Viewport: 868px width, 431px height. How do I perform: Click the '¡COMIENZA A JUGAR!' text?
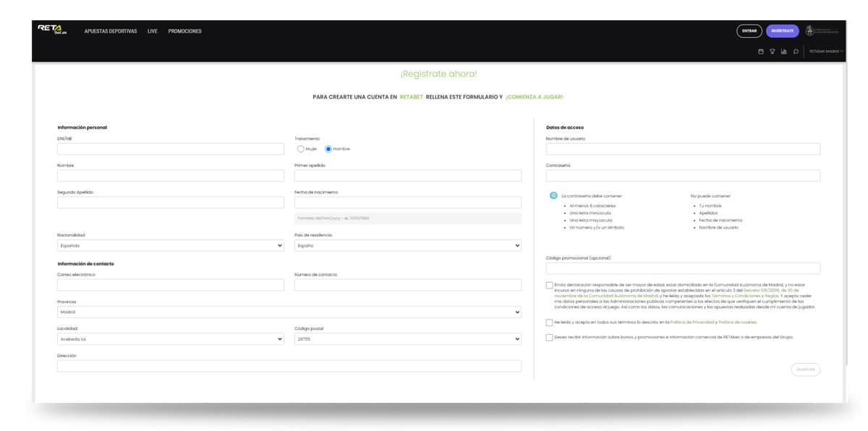[535, 97]
